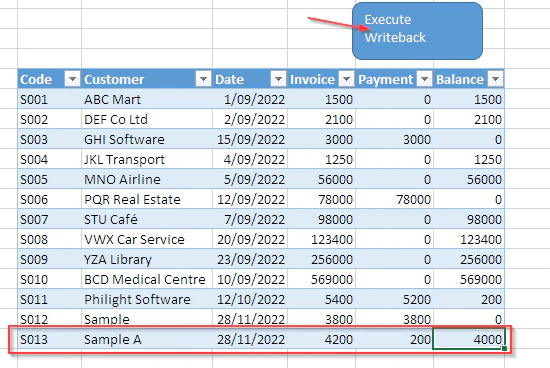
Task: Select the ABC Mart customer cell
Action: pyautogui.click(x=147, y=99)
